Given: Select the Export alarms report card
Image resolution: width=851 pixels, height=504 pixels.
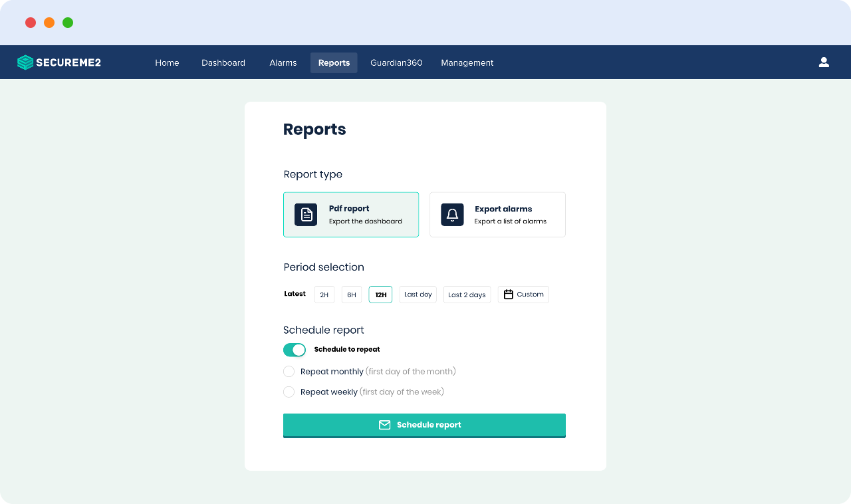Looking at the screenshot, I should [497, 215].
